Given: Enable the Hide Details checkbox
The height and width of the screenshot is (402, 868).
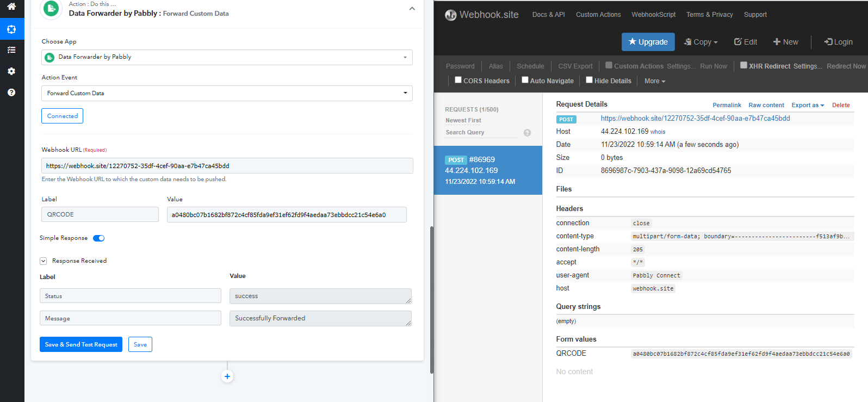Looking at the screenshot, I should [589, 80].
